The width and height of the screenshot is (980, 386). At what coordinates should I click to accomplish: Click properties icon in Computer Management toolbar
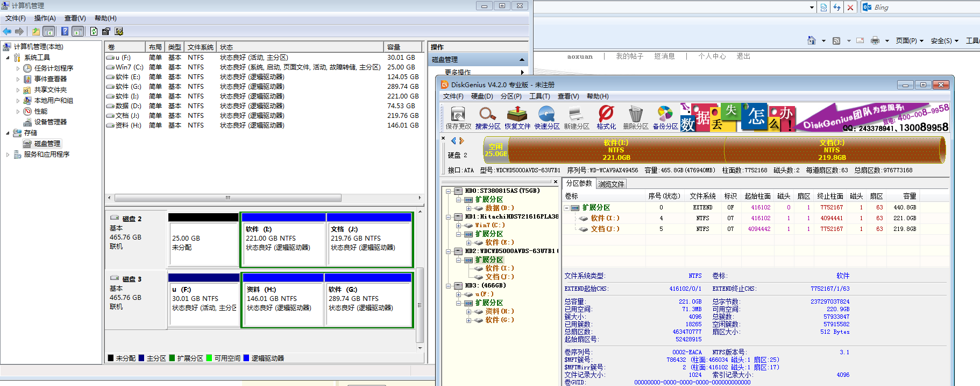[x=106, y=31]
